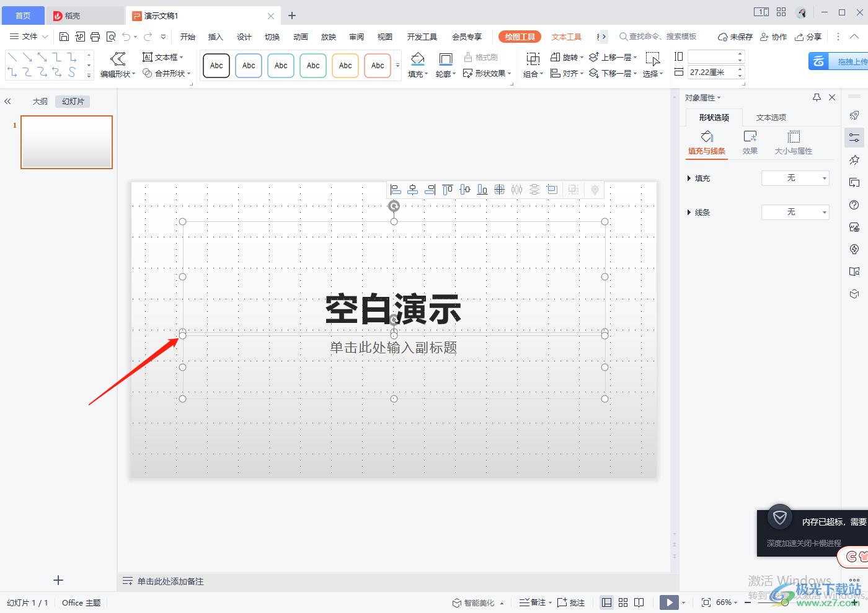Open the 线条 dropdown in properties panel
This screenshot has width=868, height=613.
coord(795,212)
